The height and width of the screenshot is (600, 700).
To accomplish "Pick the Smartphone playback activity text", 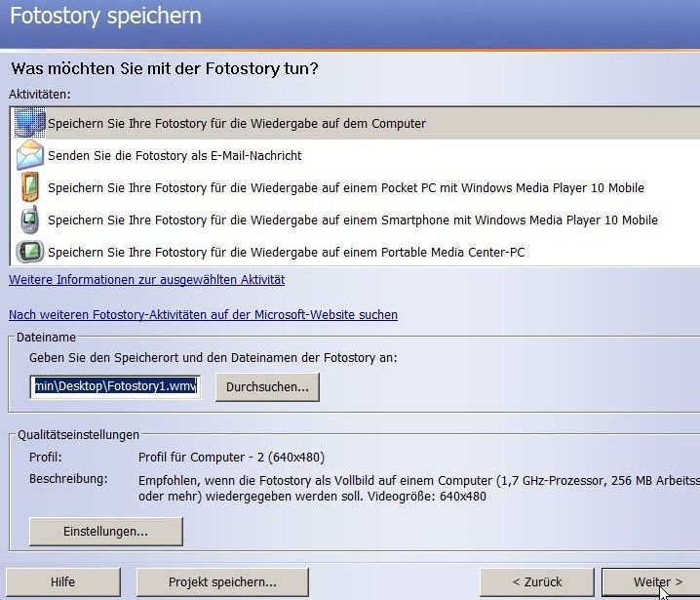I will point(353,220).
